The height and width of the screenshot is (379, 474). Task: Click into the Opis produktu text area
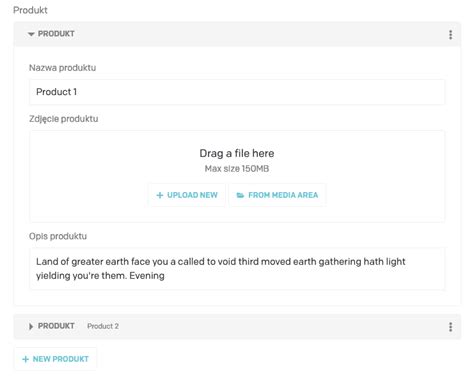(x=237, y=269)
